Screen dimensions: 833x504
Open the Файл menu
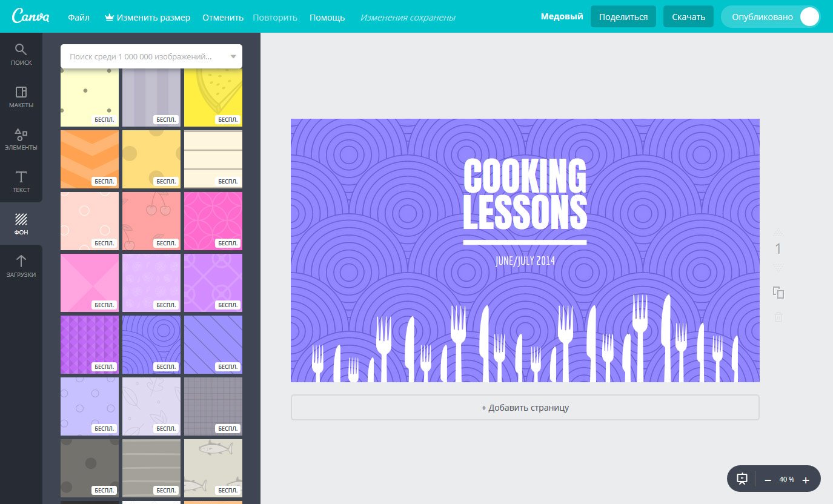coord(79,18)
